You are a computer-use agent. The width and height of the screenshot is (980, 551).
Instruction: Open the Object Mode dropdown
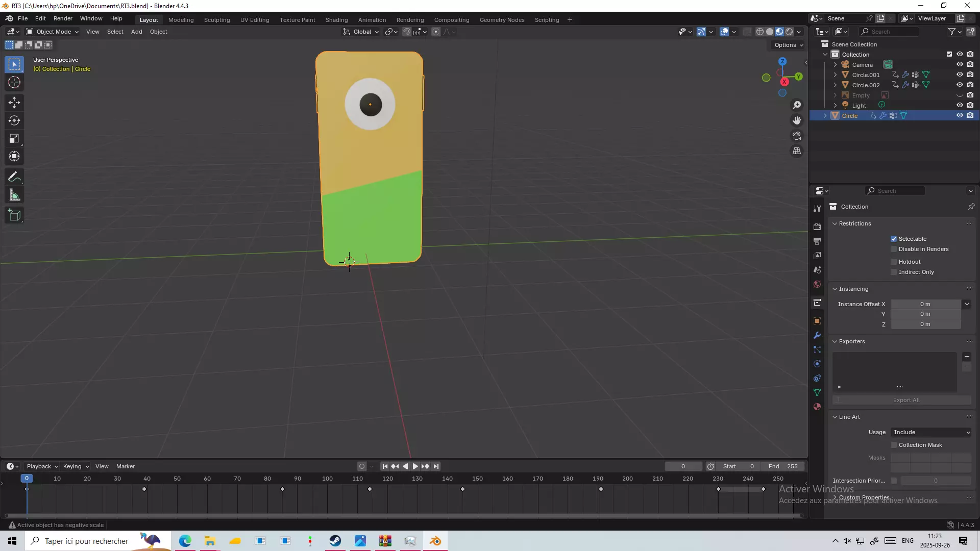[53, 32]
